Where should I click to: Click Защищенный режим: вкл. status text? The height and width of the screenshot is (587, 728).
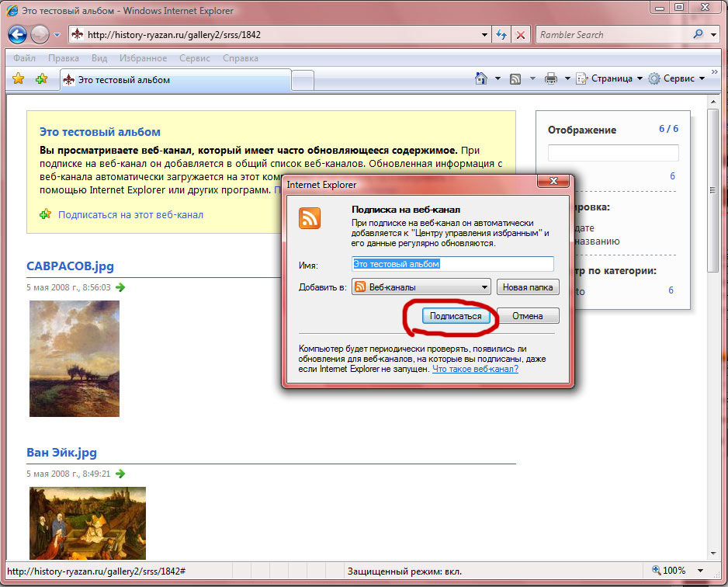tap(404, 571)
